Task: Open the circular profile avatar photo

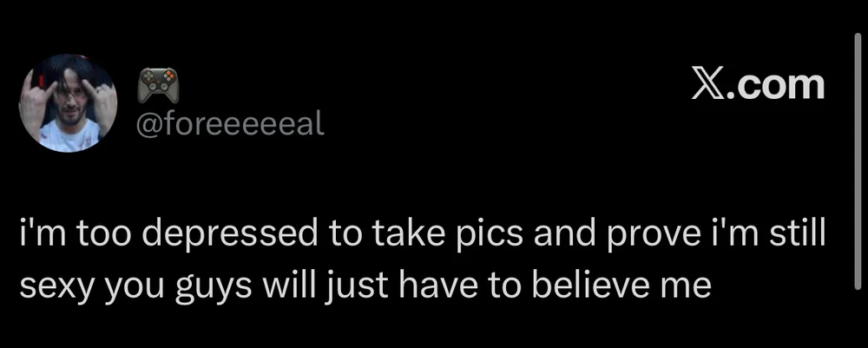Action: pos(68,103)
